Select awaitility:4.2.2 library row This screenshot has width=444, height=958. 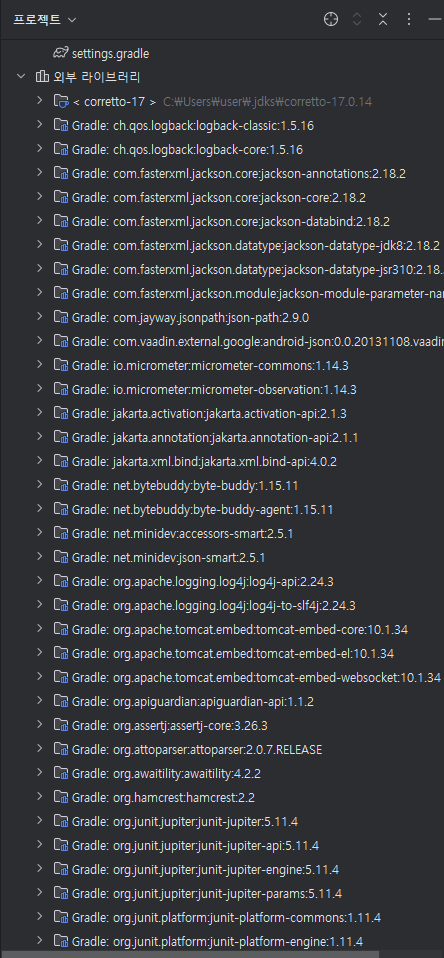click(x=222, y=774)
